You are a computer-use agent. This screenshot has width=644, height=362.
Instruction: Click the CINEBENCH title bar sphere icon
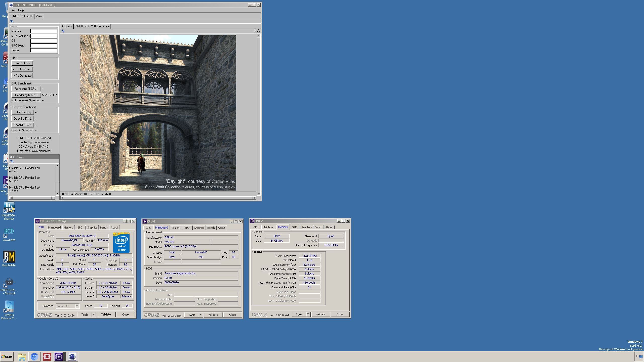(11, 5)
